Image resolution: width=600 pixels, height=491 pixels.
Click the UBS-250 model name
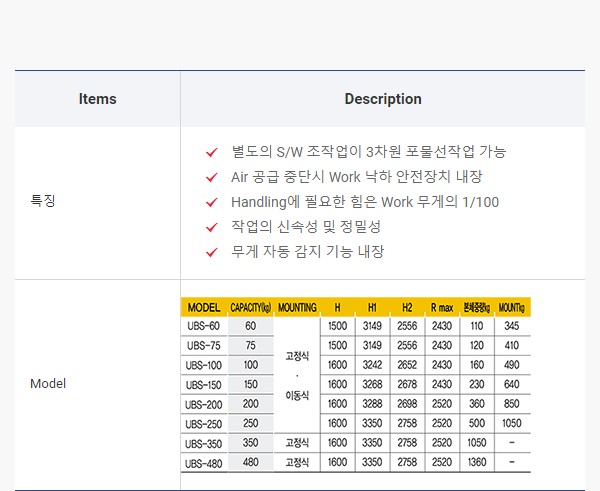[204, 423]
